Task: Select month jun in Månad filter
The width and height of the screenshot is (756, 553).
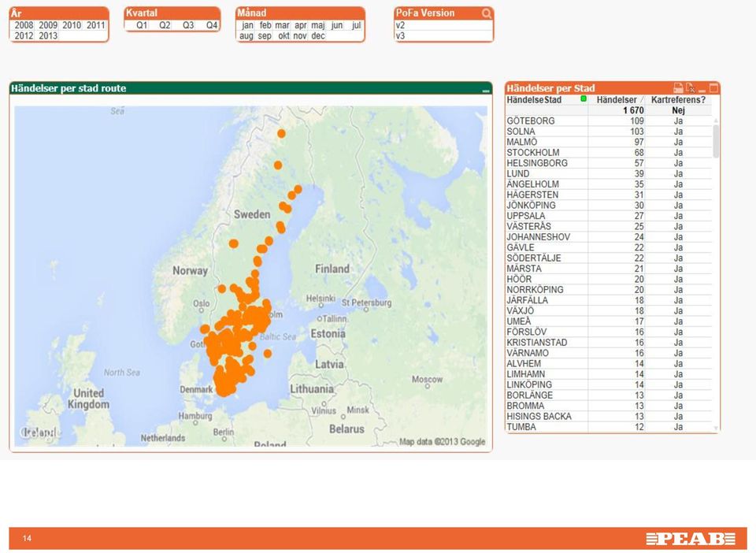Action: pyautogui.click(x=337, y=25)
